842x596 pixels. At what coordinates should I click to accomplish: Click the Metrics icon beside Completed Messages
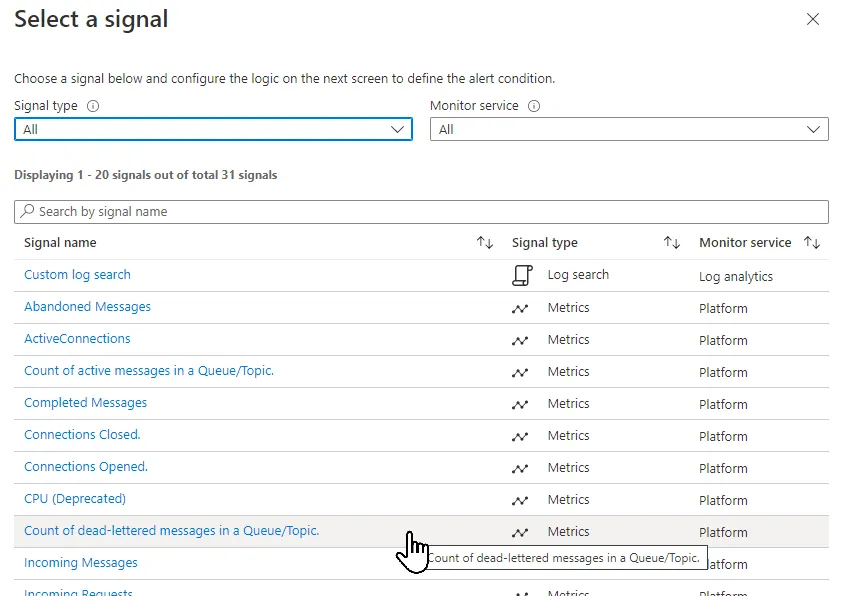pos(520,405)
